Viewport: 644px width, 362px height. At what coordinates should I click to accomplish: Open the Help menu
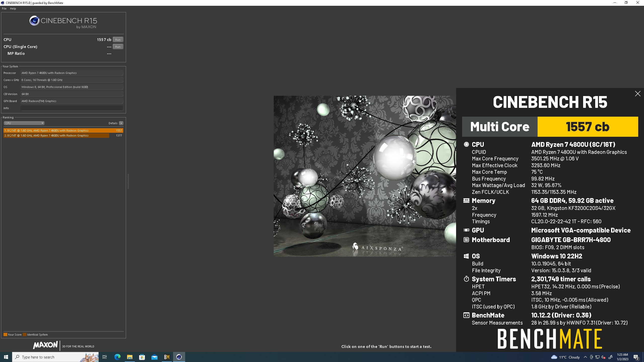click(x=13, y=9)
